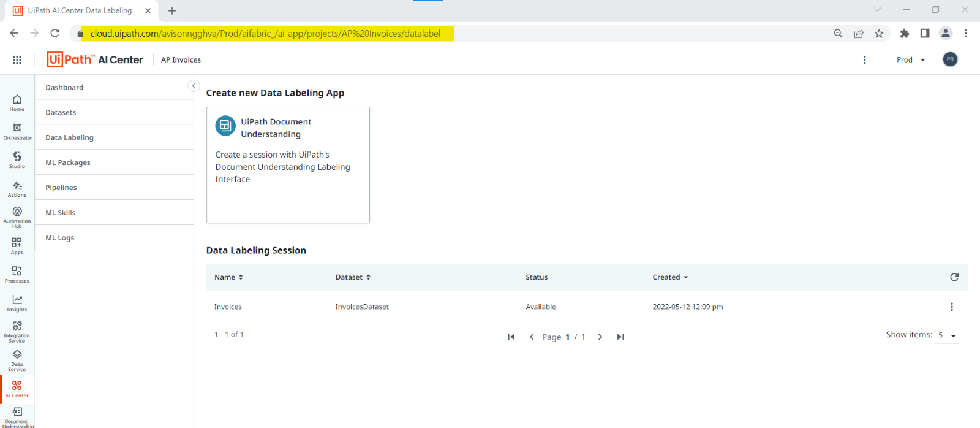
Task: Open Apps from the left rail
Action: point(17,246)
